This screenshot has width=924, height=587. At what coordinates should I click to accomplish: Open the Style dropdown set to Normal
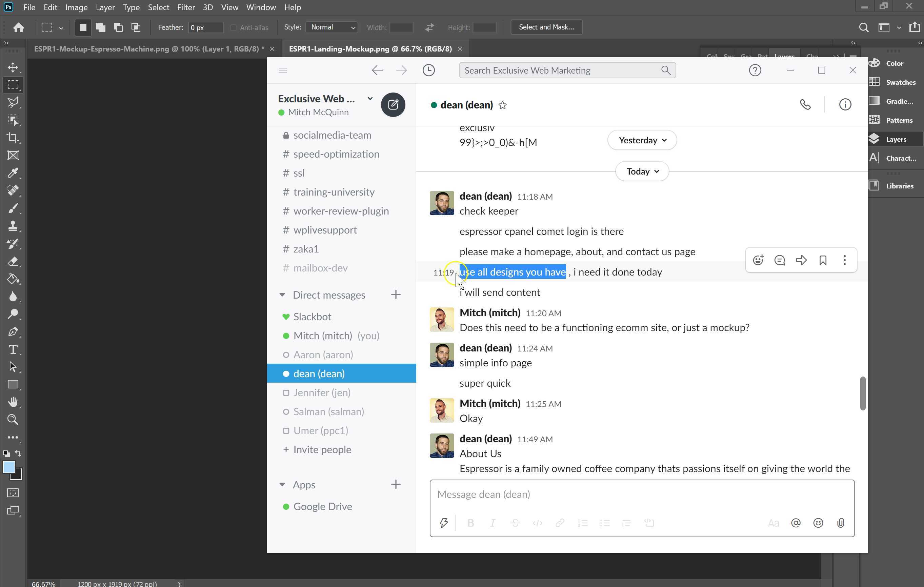(332, 27)
